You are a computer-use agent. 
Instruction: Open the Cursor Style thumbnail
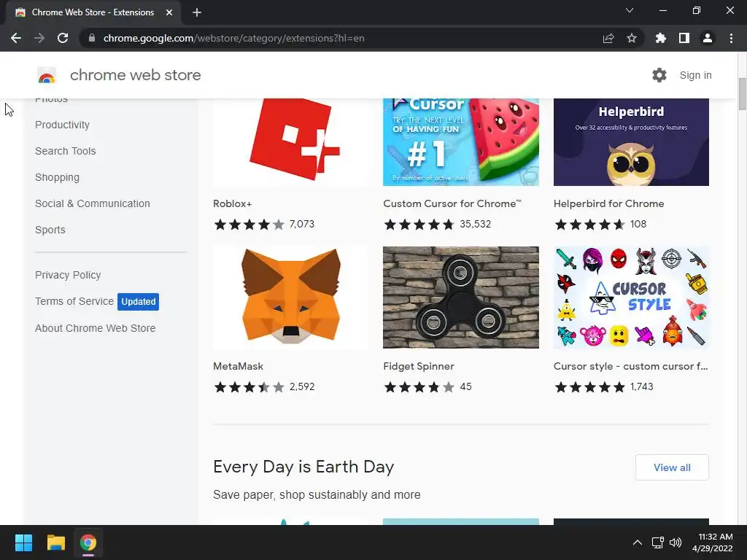click(631, 297)
